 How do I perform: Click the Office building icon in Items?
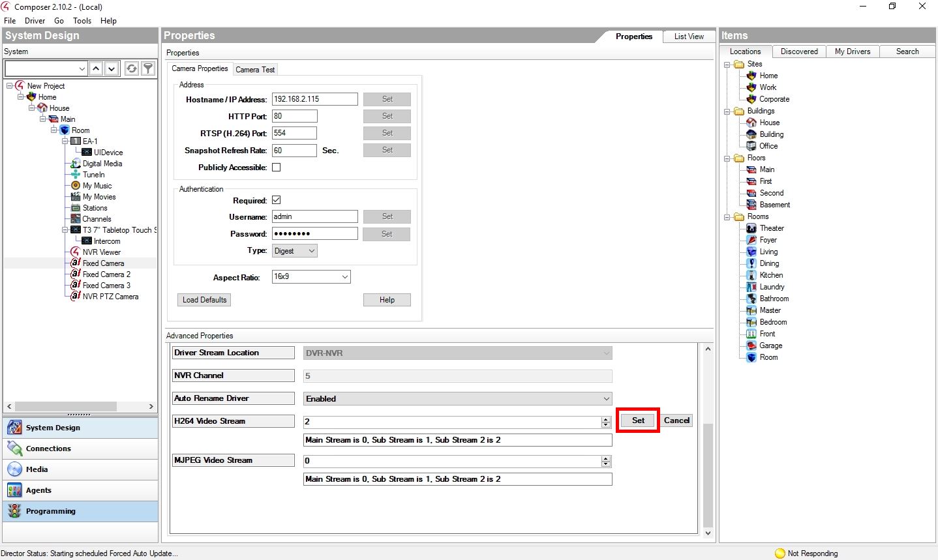pyautogui.click(x=751, y=146)
